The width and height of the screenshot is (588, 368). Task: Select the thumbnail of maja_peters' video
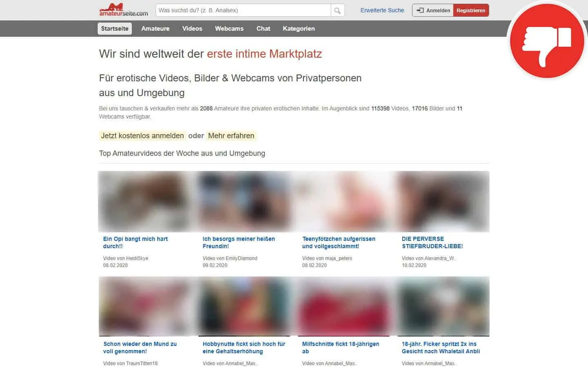(343, 202)
